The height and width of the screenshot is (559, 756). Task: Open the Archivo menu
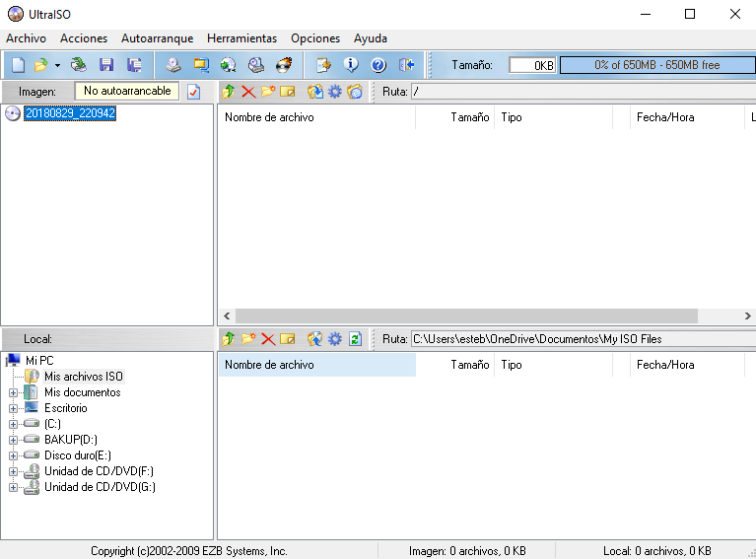tap(26, 38)
